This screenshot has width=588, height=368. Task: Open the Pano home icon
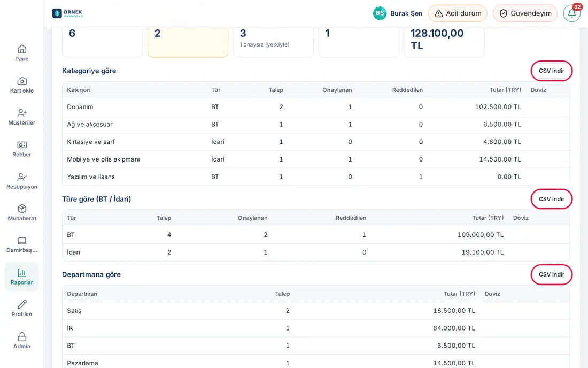coord(22,49)
